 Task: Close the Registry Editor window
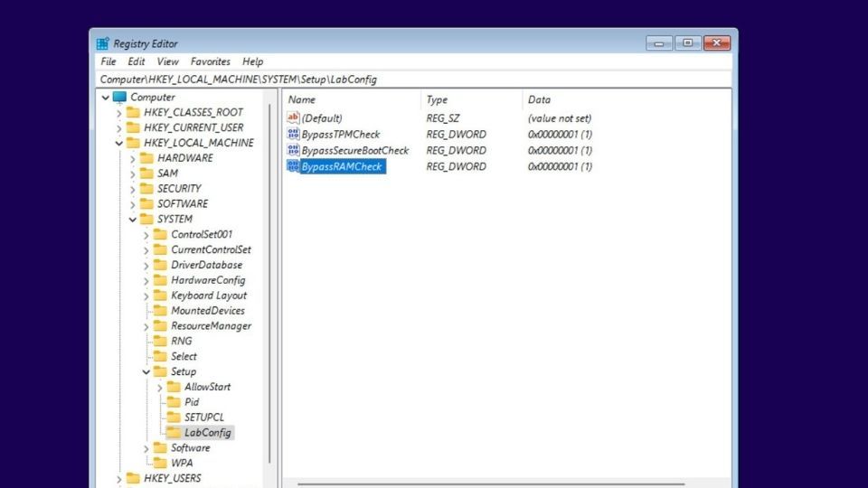click(x=717, y=43)
